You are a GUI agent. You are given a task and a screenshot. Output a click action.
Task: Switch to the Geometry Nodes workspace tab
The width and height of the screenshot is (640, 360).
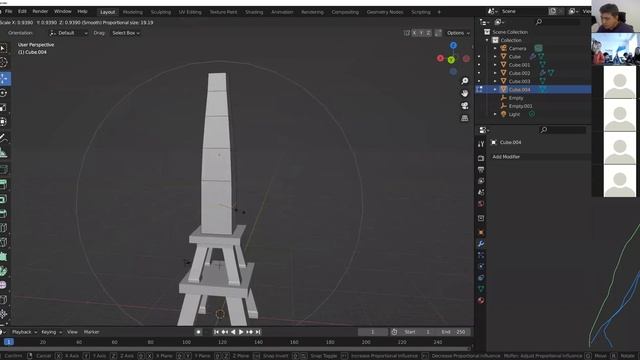(385, 12)
